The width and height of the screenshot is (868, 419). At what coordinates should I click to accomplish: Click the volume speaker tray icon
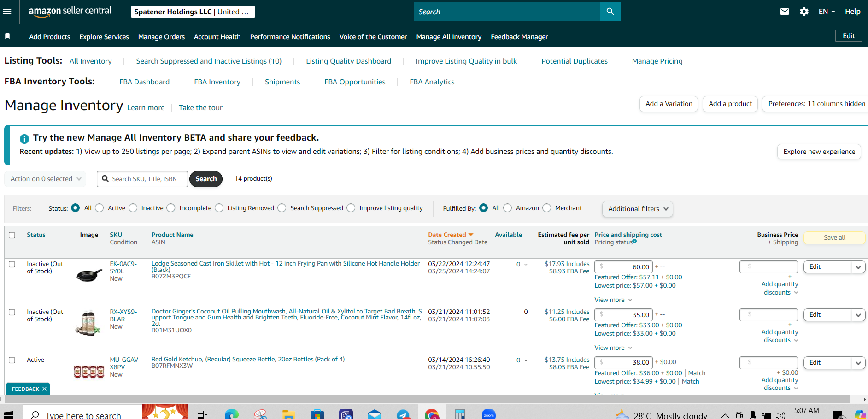780,415
